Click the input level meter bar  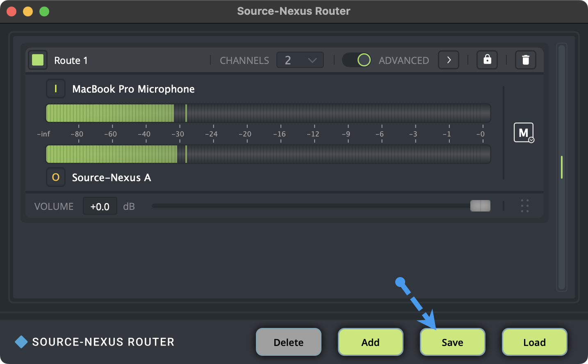coord(268,113)
